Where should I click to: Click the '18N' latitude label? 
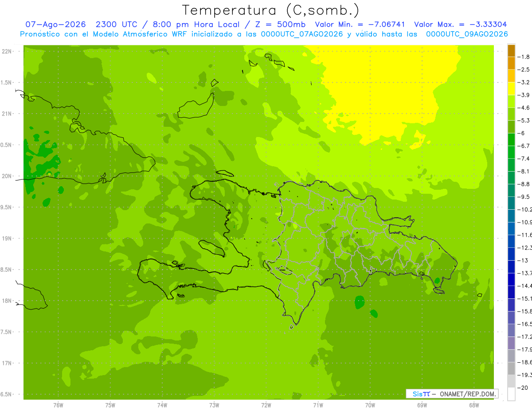point(7,301)
